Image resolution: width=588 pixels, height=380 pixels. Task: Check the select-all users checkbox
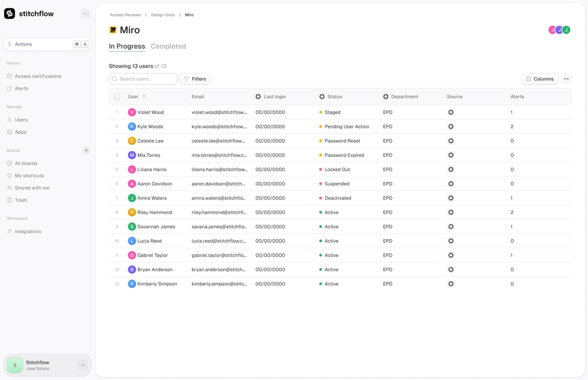[116, 96]
